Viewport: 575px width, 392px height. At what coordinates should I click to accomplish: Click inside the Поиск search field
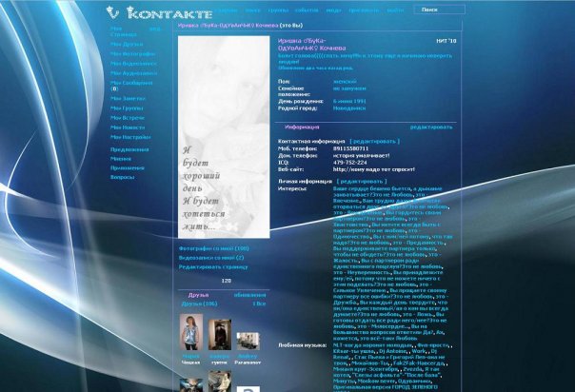click(x=440, y=10)
